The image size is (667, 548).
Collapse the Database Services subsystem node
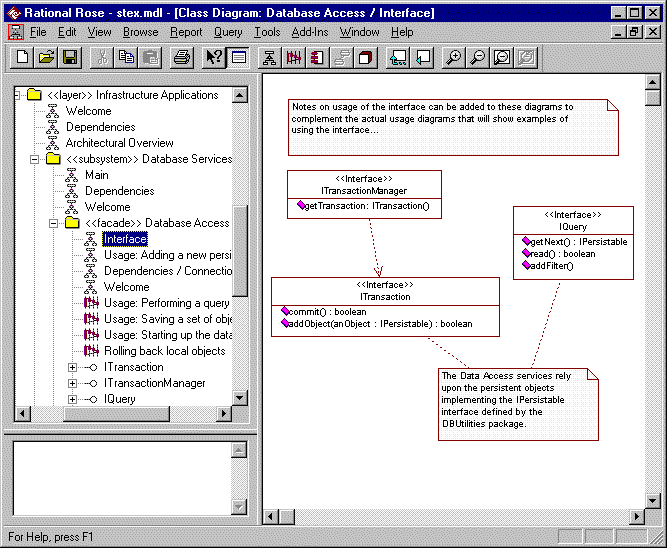tap(34, 159)
